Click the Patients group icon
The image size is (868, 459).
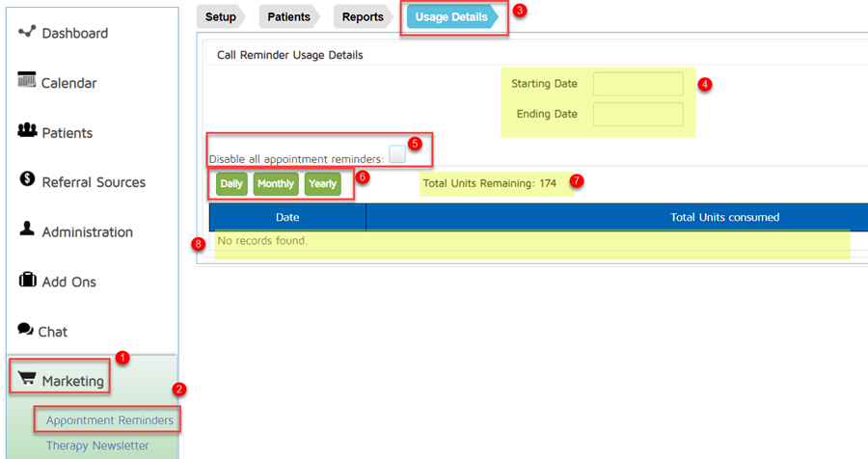(27, 131)
